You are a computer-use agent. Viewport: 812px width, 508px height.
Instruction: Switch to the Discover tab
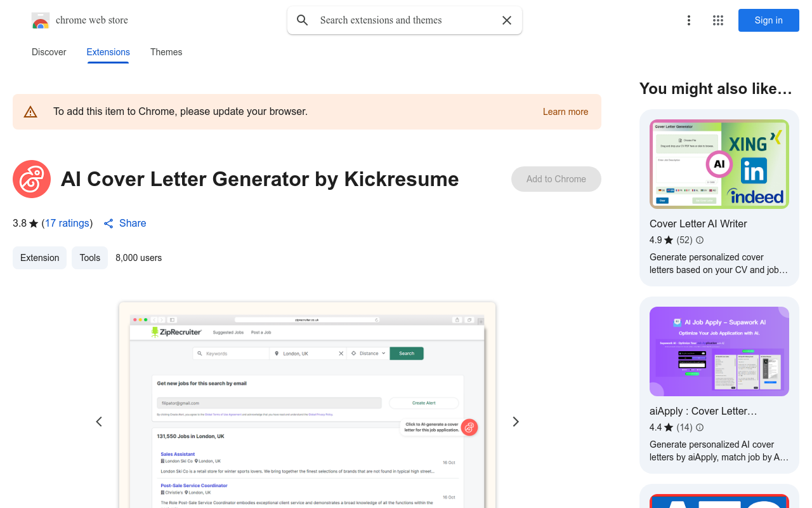coord(49,52)
